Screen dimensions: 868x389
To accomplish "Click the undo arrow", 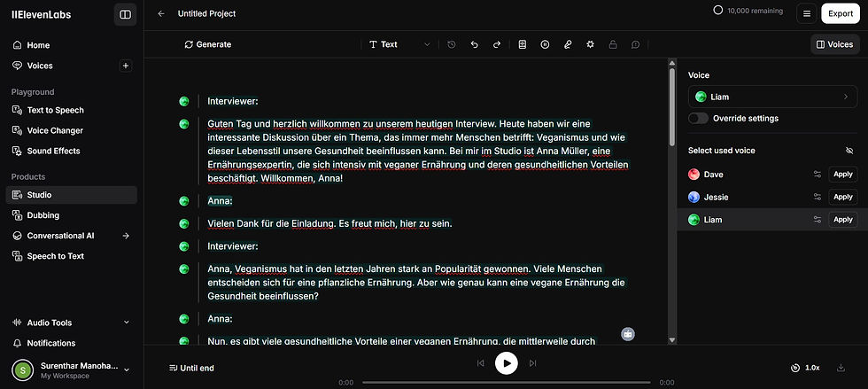I will click(x=474, y=44).
